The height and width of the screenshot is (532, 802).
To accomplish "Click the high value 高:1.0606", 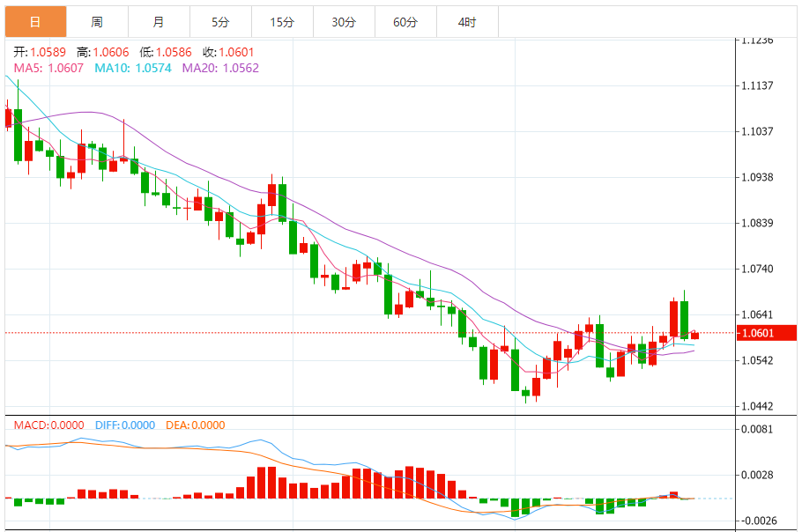I will [103, 52].
